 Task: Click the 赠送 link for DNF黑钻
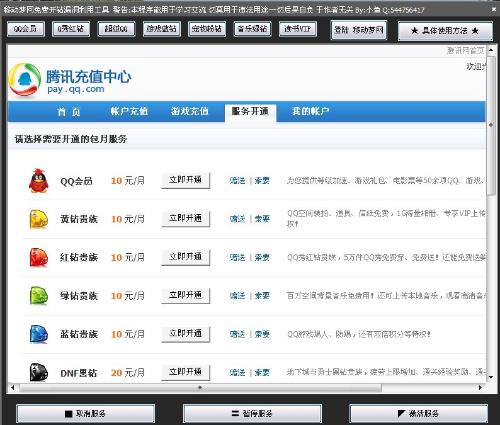click(x=238, y=372)
